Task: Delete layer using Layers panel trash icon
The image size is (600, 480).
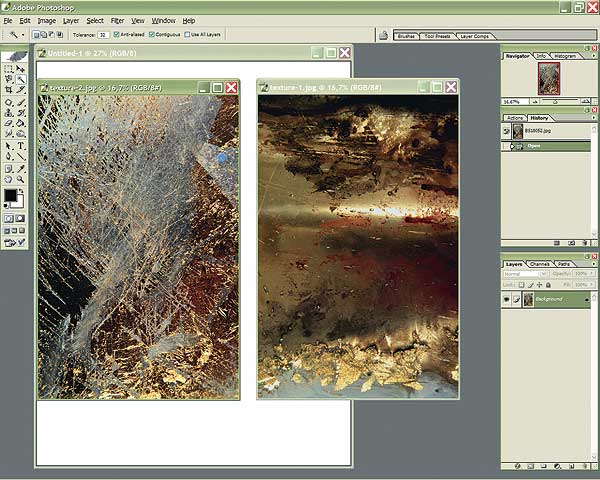Action: tap(583, 467)
